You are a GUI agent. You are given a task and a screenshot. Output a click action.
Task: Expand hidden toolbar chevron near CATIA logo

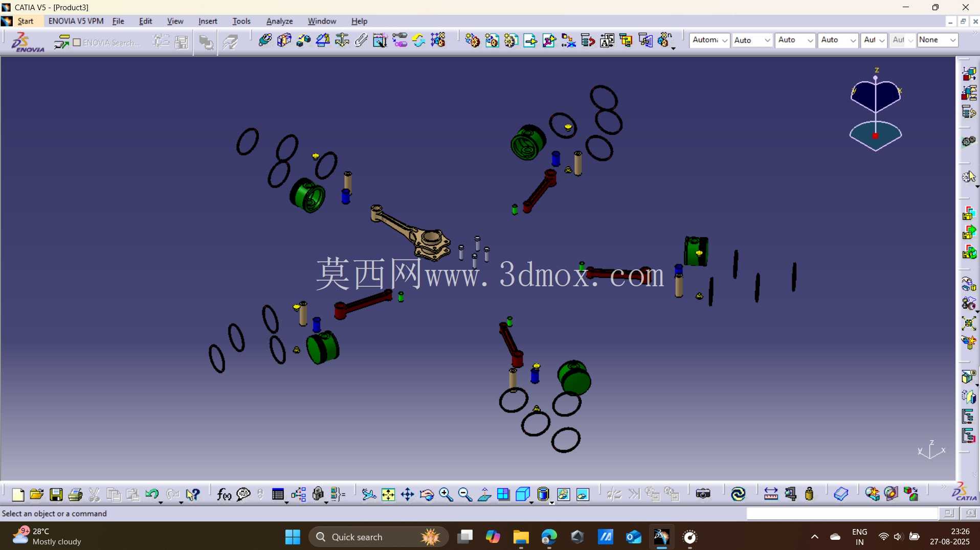[x=944, y=487]
